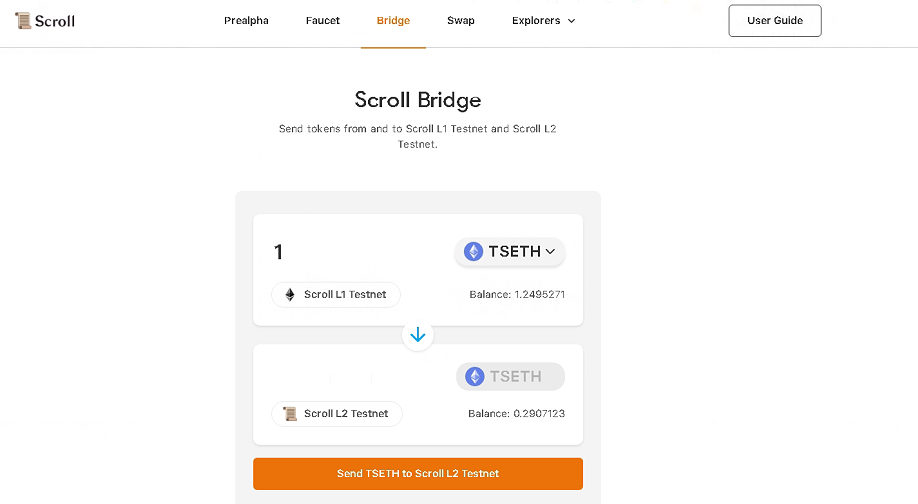This screenshot has width=918, height=504.
Task: Click the disabled bottom TSETH token chip
Action: point(511,376)
